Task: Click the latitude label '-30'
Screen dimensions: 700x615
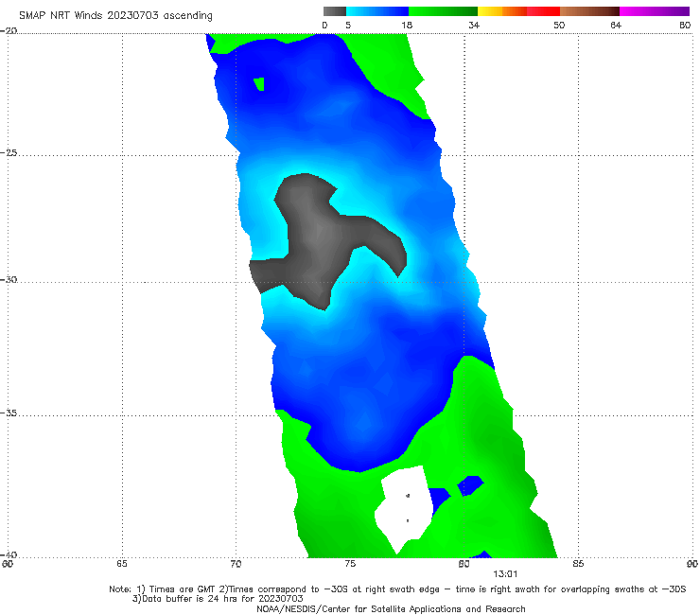Action: click(x=9, y=279)
